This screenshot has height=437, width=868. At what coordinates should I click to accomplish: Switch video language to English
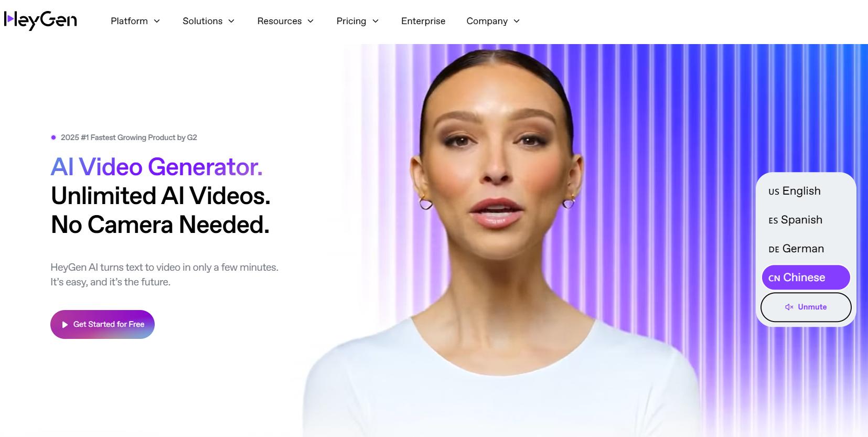[806, 191]
